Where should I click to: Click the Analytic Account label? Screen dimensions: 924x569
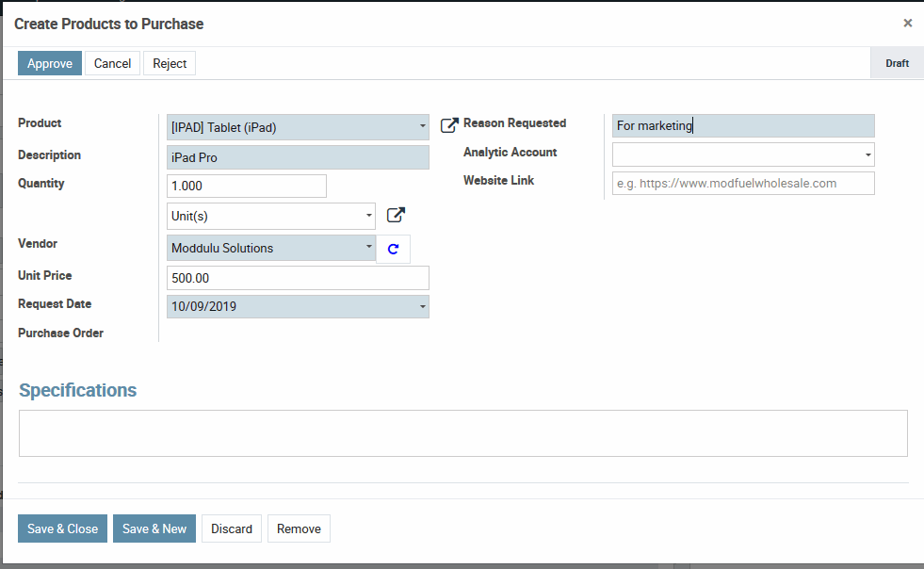(x=510, y=152)
